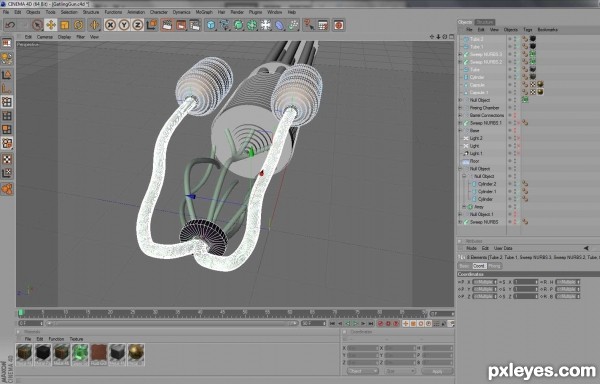600x384 pixels.
Task: Expand the Base group in the object tree
Action: click(x=460, y=130)
